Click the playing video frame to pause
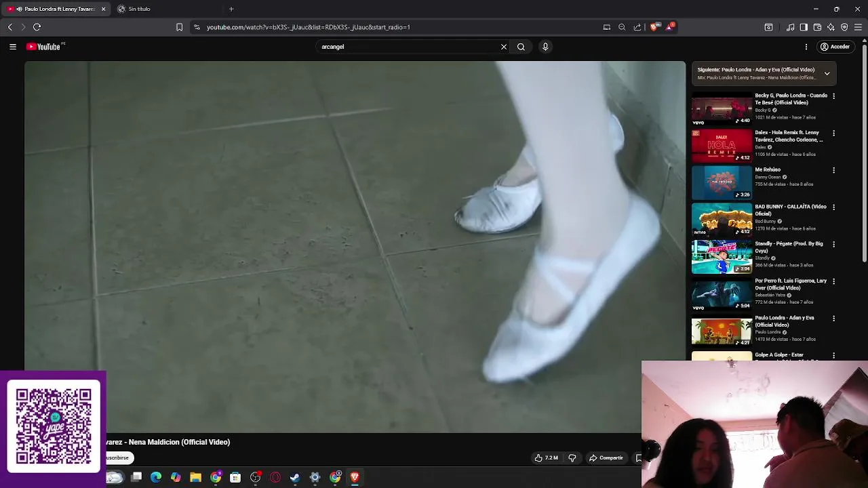The width and height of the screenshot is (868, 488). 355,247
